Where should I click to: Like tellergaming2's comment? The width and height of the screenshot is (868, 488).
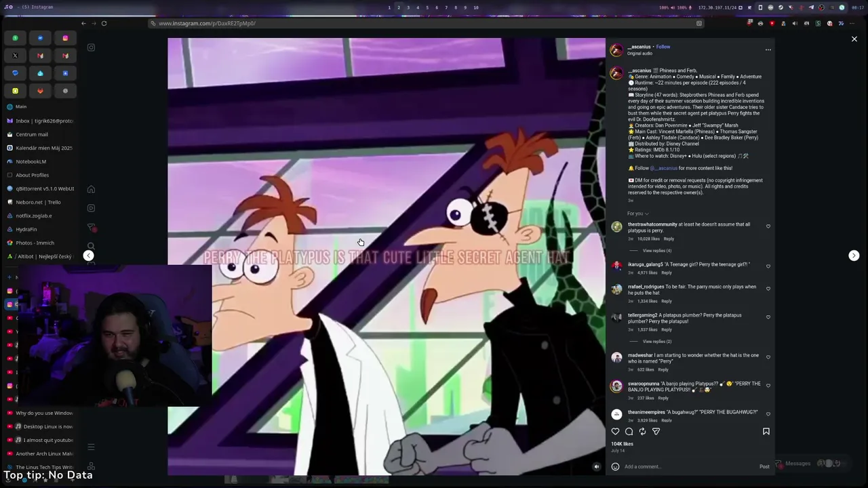pos(768,317)
